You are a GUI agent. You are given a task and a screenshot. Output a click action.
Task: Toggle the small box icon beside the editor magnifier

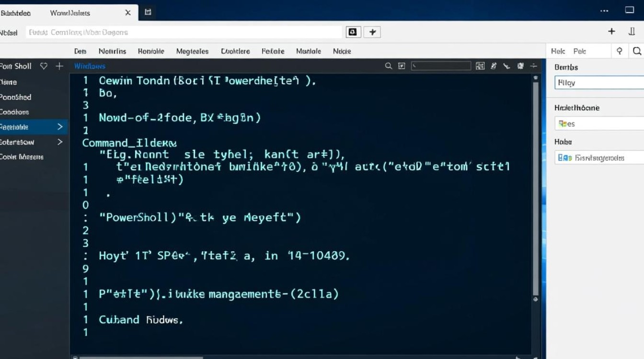tap(402, 66)
